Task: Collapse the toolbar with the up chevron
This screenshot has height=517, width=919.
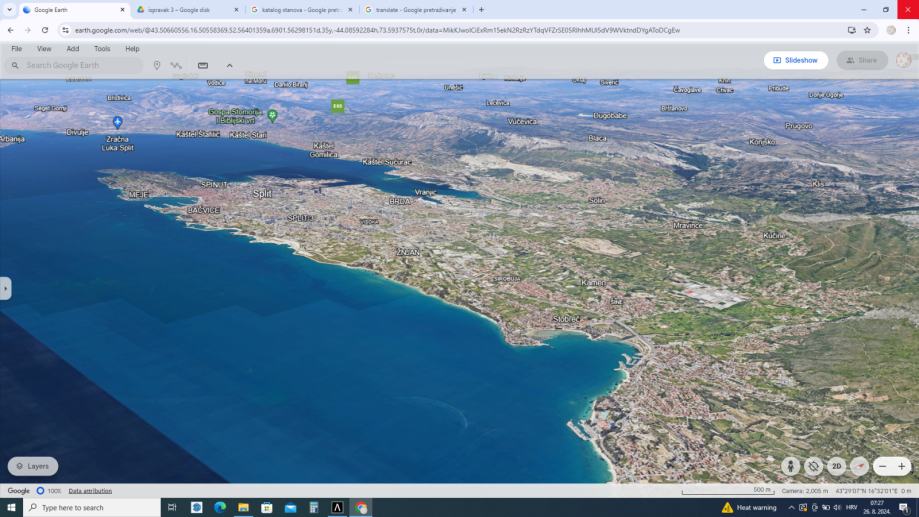Action: (x=229, y=65)
